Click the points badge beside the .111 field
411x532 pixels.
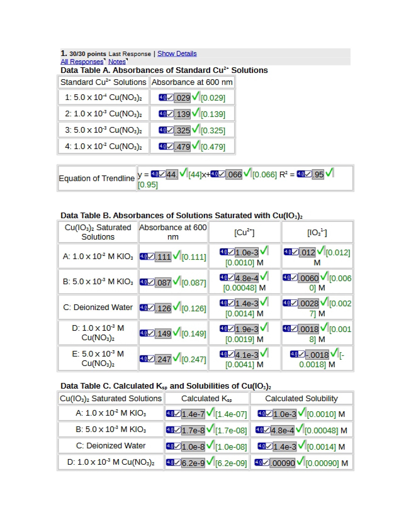click(x=147, y=256)
